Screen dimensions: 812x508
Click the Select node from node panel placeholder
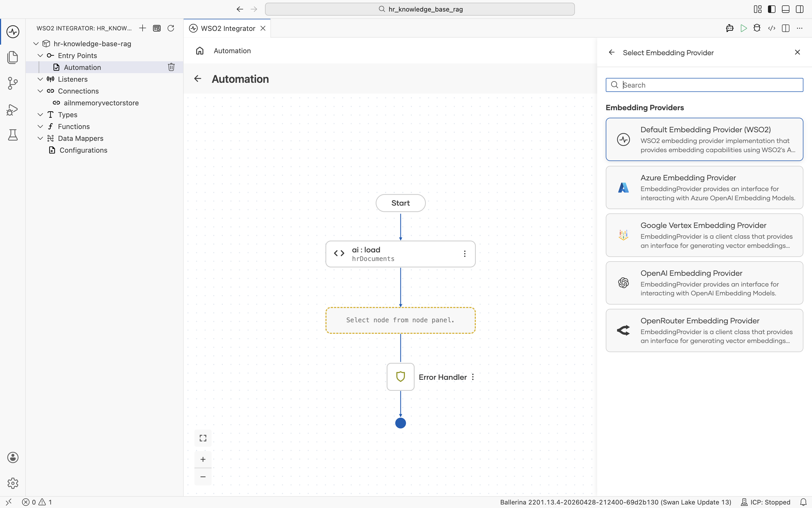click(401, 320)
